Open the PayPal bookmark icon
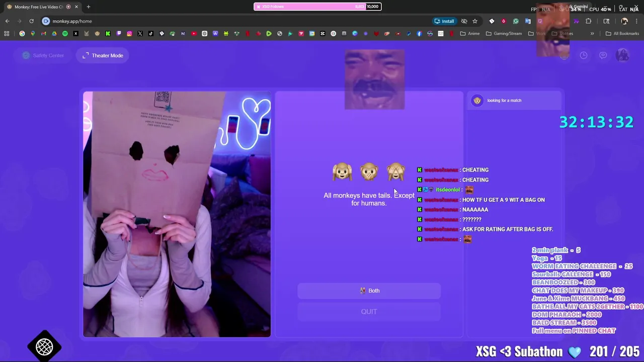644x362 pixels. (x=408, y=34)
